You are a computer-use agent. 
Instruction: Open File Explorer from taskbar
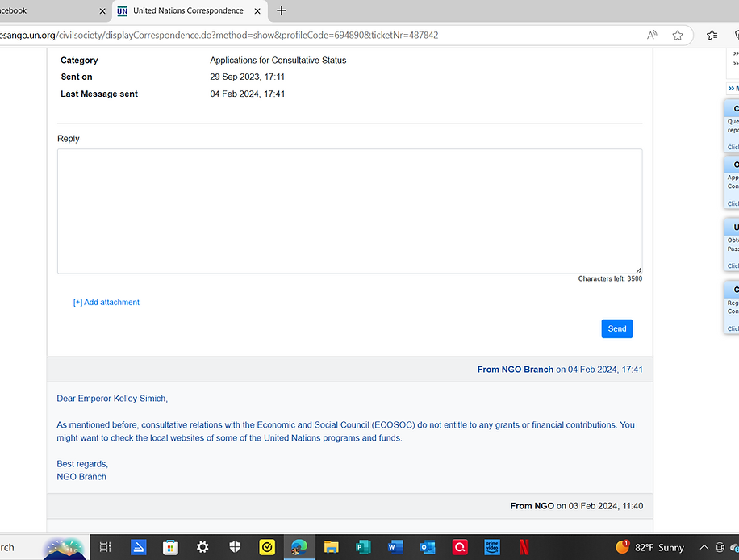click(332, 547)
